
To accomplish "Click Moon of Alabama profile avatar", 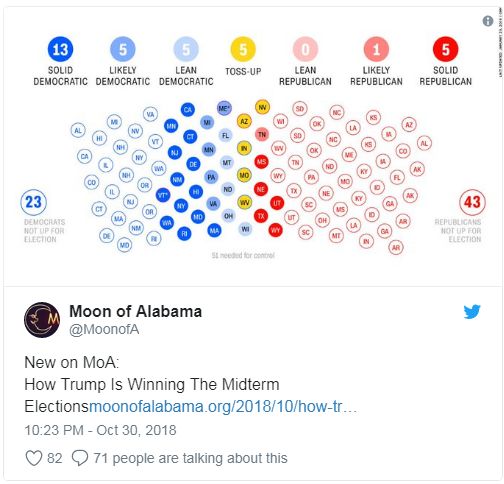I will point(42,320).
